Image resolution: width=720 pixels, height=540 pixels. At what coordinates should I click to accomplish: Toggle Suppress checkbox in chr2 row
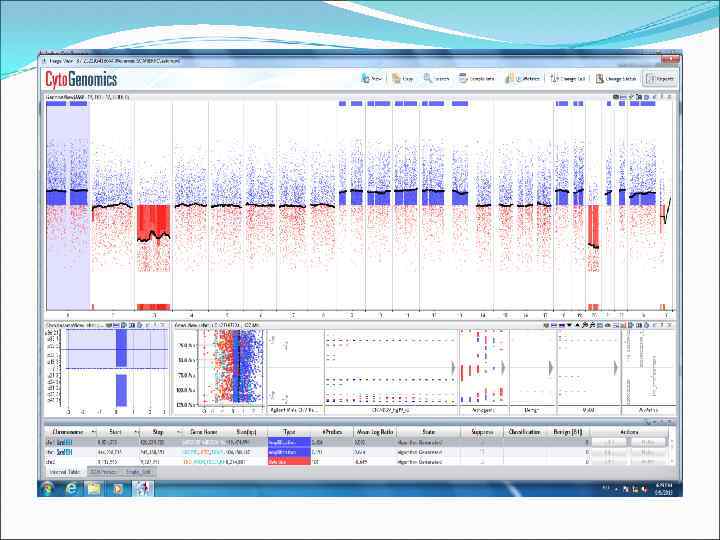point(482,462)
